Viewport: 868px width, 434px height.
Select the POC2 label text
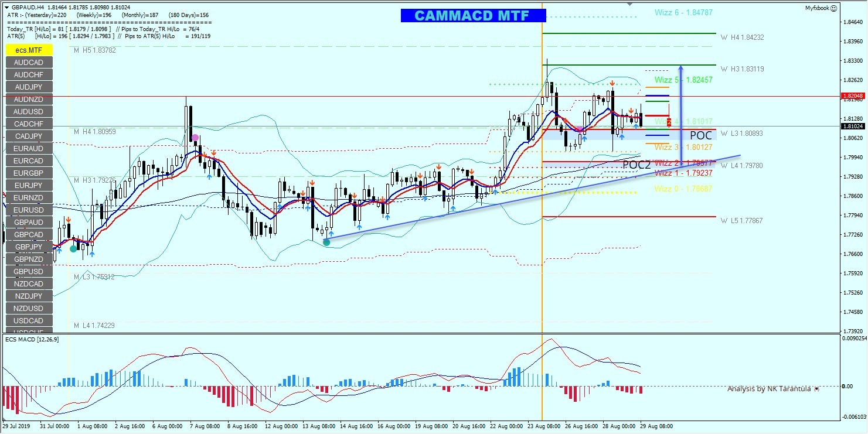click(x=636, y=165)
